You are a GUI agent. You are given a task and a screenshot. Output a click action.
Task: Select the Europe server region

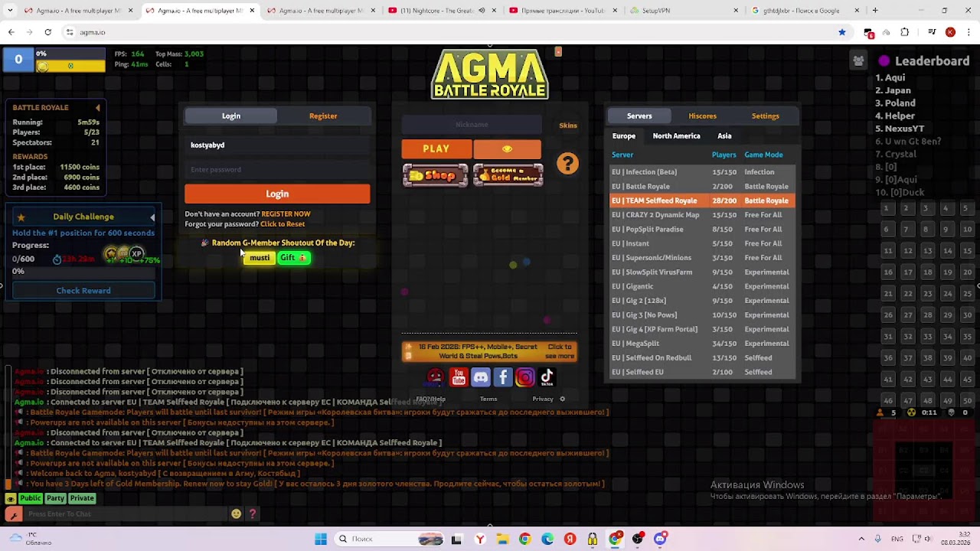point(623,136)
